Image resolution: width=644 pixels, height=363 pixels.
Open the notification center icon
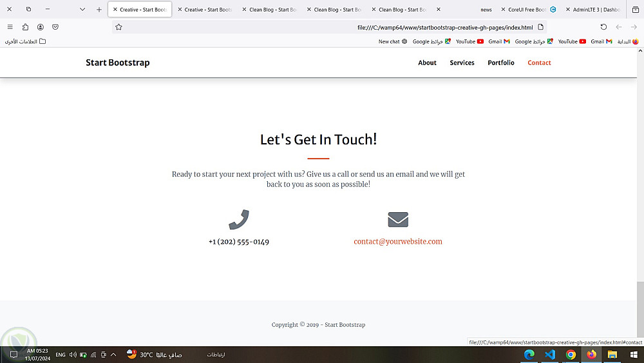[x=14, y=355]
